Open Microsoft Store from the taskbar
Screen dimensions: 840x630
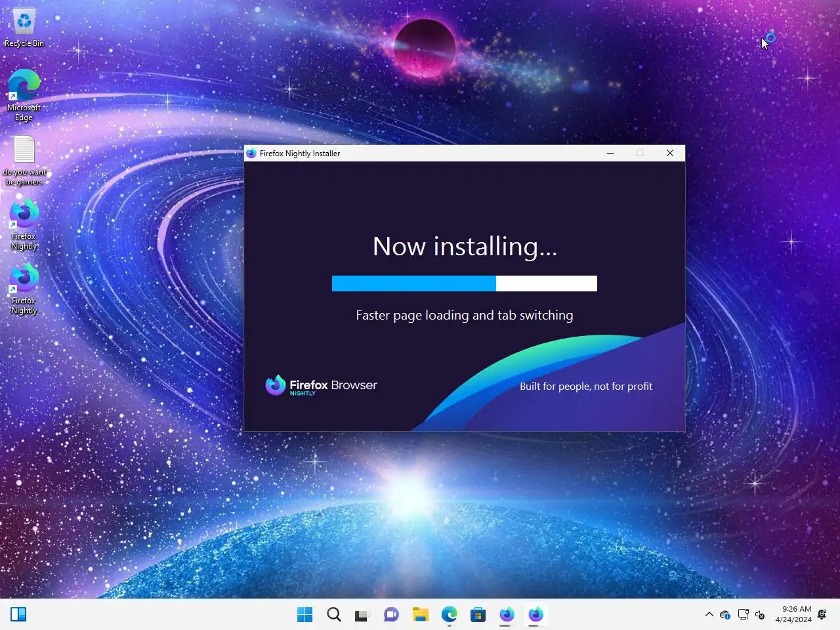[478, 614]
